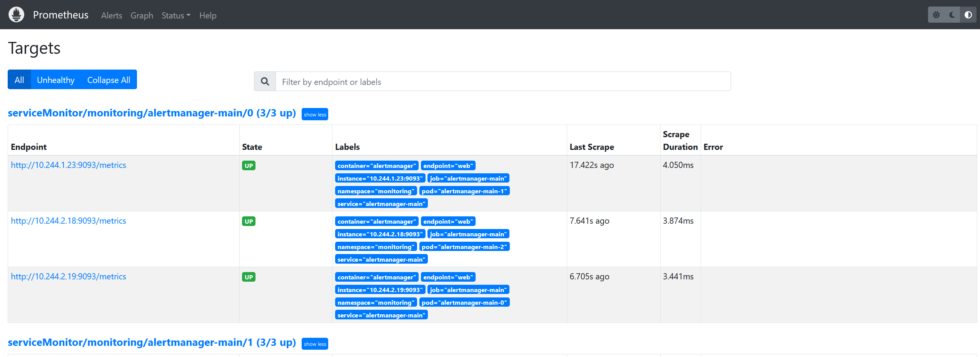This screenshot has height=357, width=980.
Task: Click UP badge for 10.244.2.18 row
Action: 249,221
